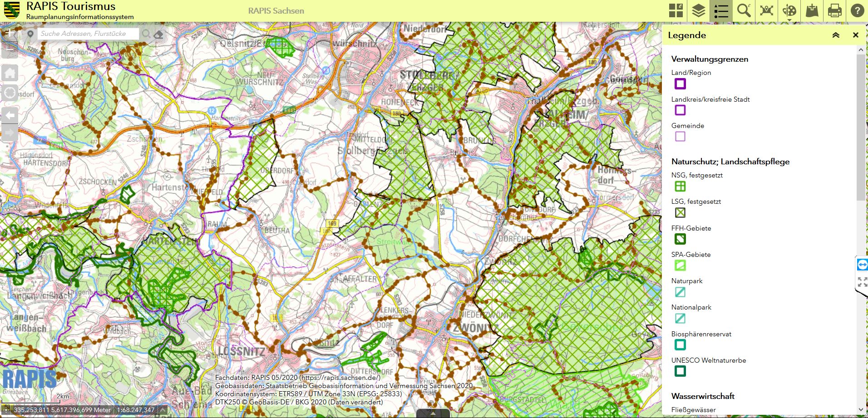Screen dimensions: 868x418
Task: Click the location pin beside search box
Action: [x=30, y=34]
